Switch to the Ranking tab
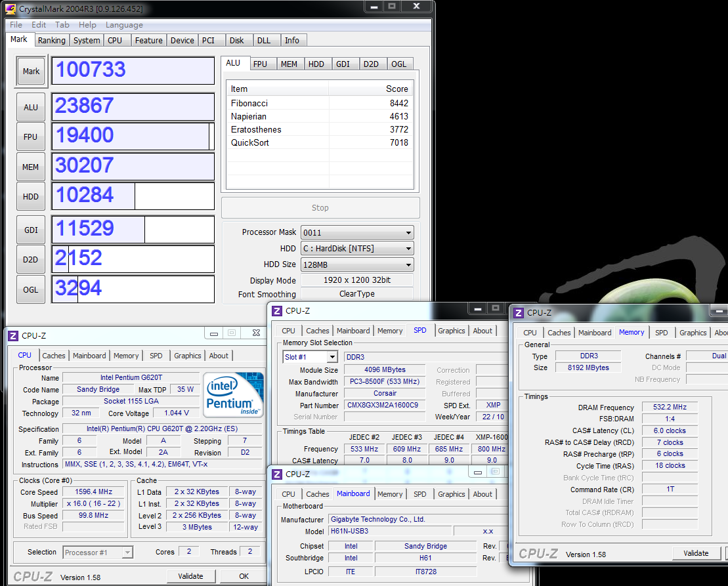Image resolution: width=728 pixels, height=586 pixels. (51, 40)
